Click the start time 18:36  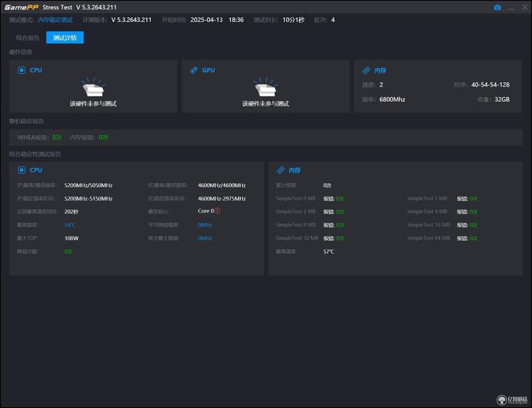236,20
